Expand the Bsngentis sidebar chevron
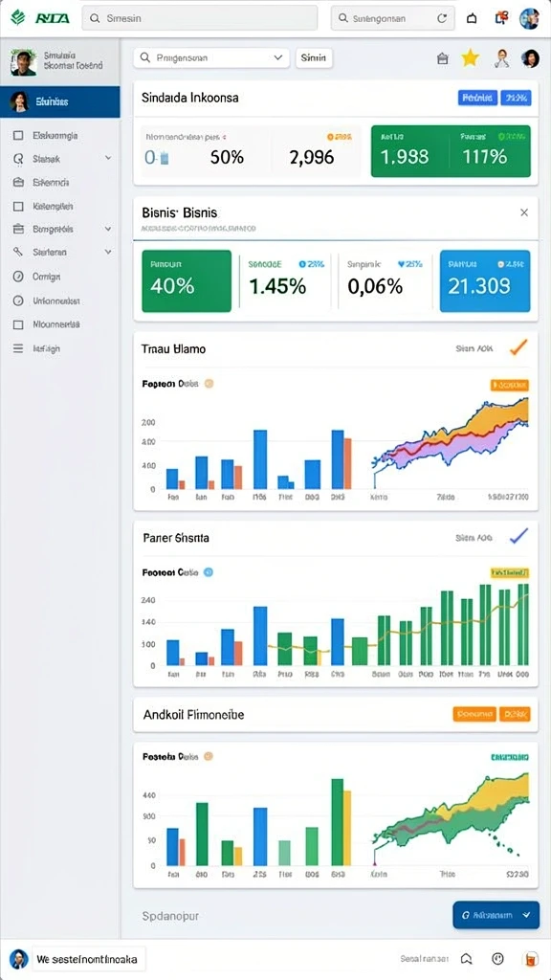The height and width of the screenshot is (980, 551). point(108,230)
